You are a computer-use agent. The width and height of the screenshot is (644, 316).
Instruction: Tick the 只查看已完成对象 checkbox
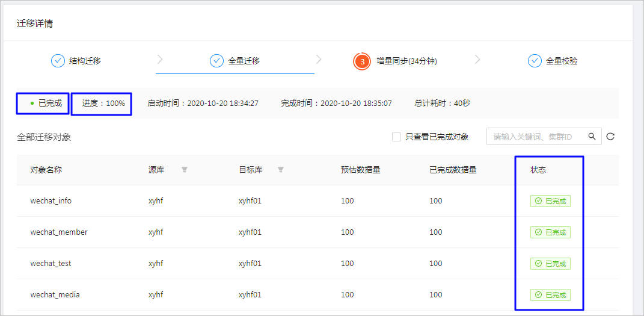coord(396,137)
